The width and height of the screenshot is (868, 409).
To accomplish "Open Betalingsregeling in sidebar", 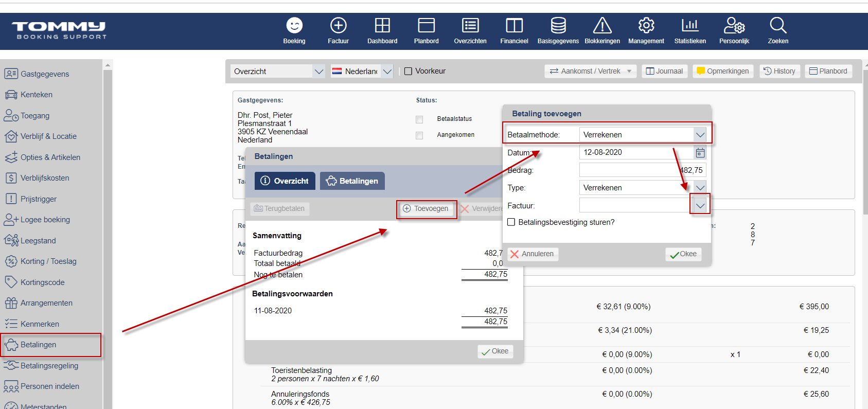I will pyautogui.click(x=49, y=366).
